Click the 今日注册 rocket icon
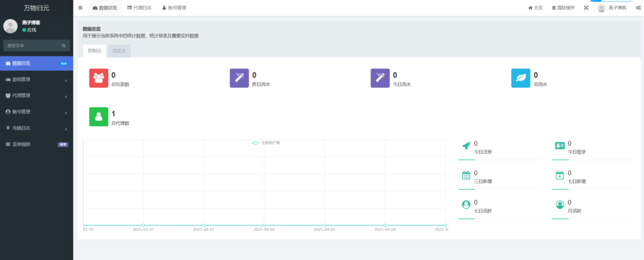The height and width of the screenshot is (260, 644). coord(466,146)
